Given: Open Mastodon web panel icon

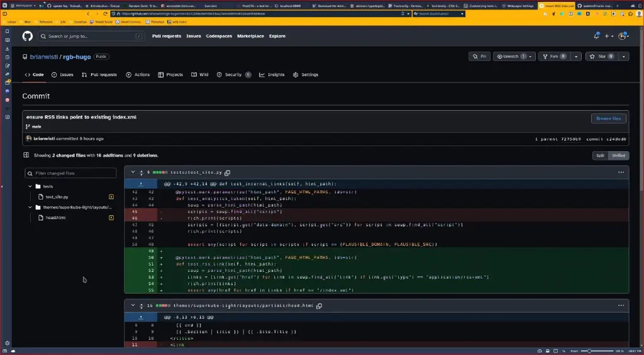Looking at the screenshot, I should coord(7,91).
